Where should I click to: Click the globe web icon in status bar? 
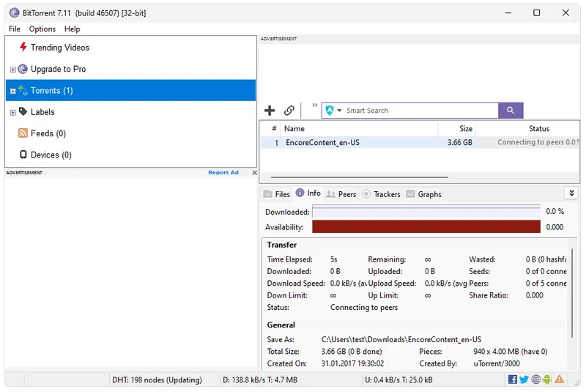pos(536,380)
